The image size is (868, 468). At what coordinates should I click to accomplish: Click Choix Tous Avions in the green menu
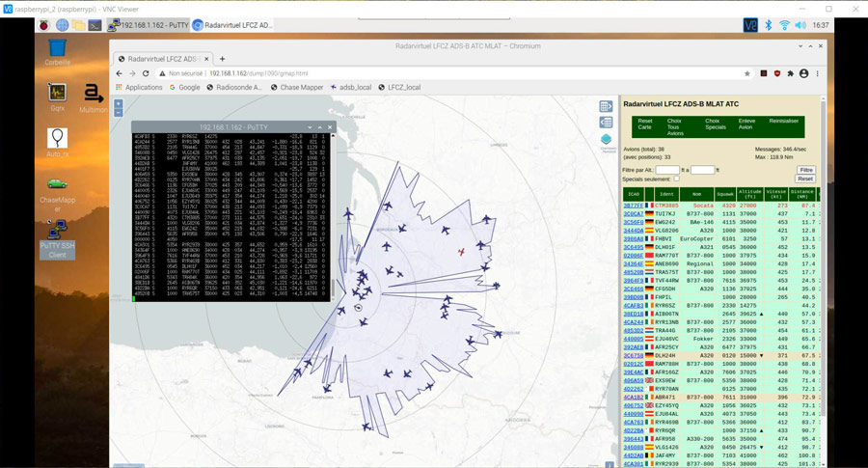(675, 126)
